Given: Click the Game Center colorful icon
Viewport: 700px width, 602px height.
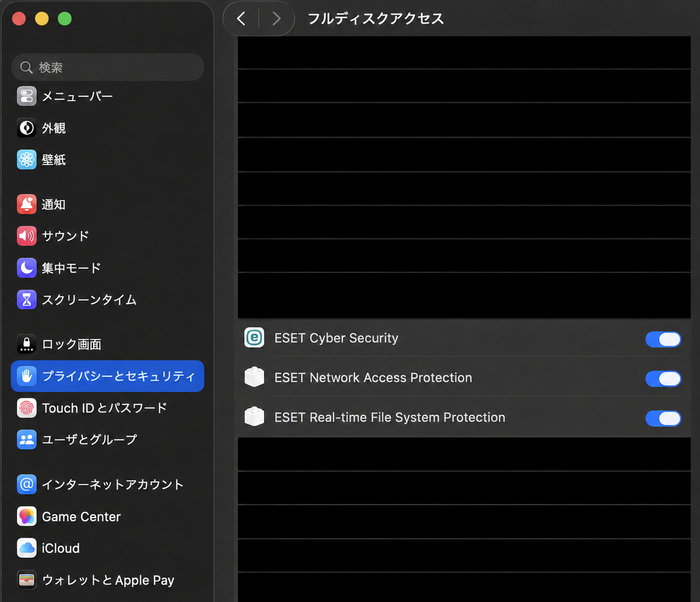Looking at the screenshot, I should tap(26, 517).
